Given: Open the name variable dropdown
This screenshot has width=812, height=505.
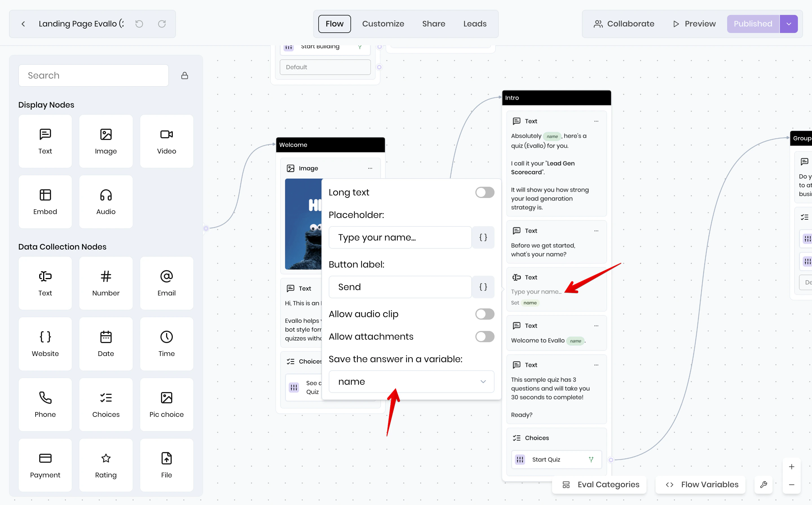Looking at the screenshot, I should tap(411, 381).
